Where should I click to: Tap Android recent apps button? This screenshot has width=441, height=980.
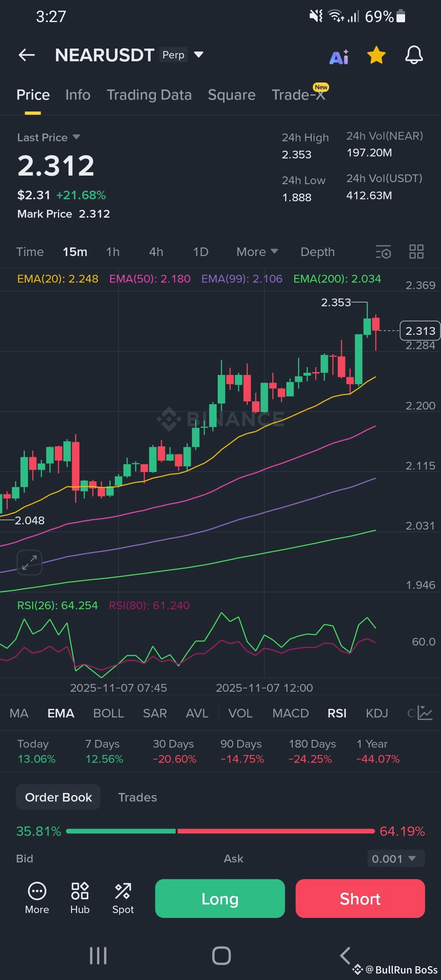[x=98, y=955]
